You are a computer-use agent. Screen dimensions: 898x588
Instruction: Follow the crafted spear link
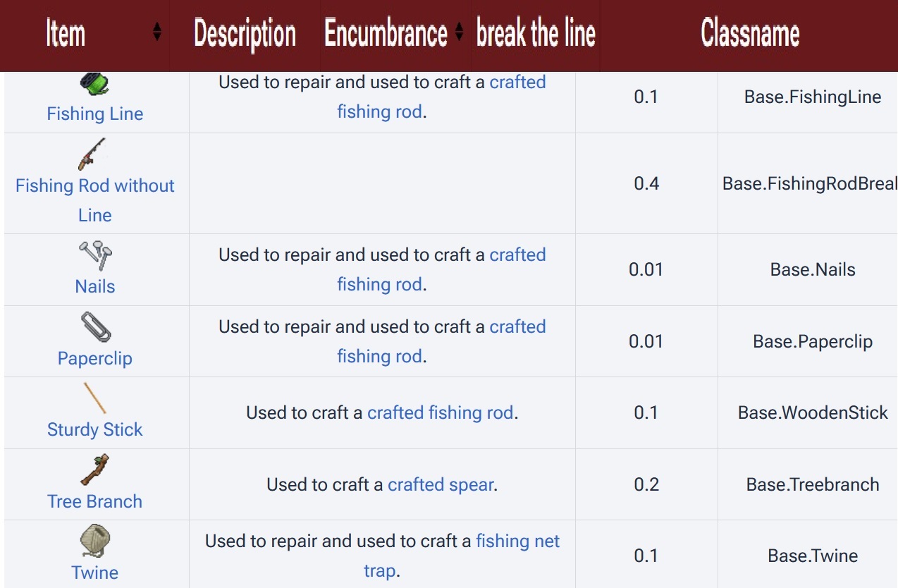pos(441,484)
